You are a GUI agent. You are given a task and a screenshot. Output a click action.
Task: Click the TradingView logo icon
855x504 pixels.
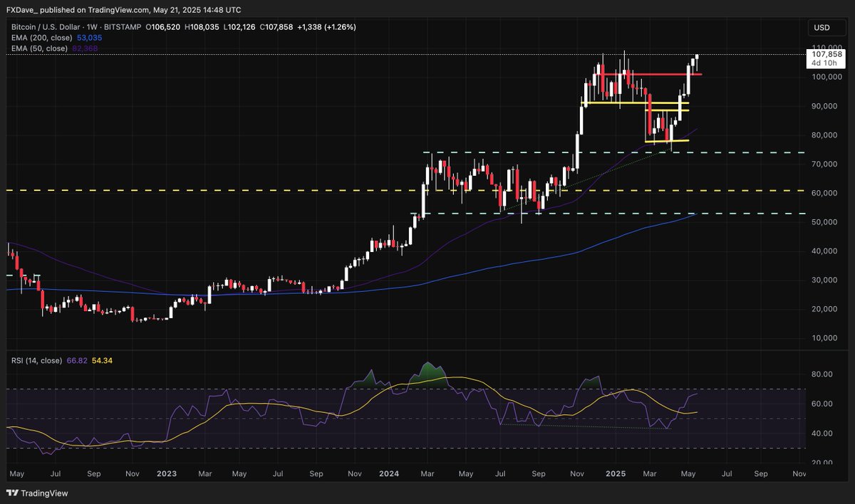(x=12, y=493)
